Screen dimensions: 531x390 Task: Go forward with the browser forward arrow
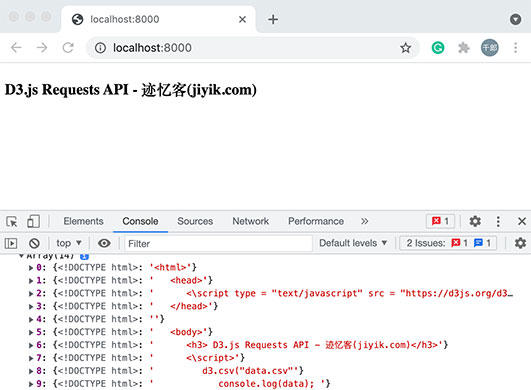coord(42,48)
